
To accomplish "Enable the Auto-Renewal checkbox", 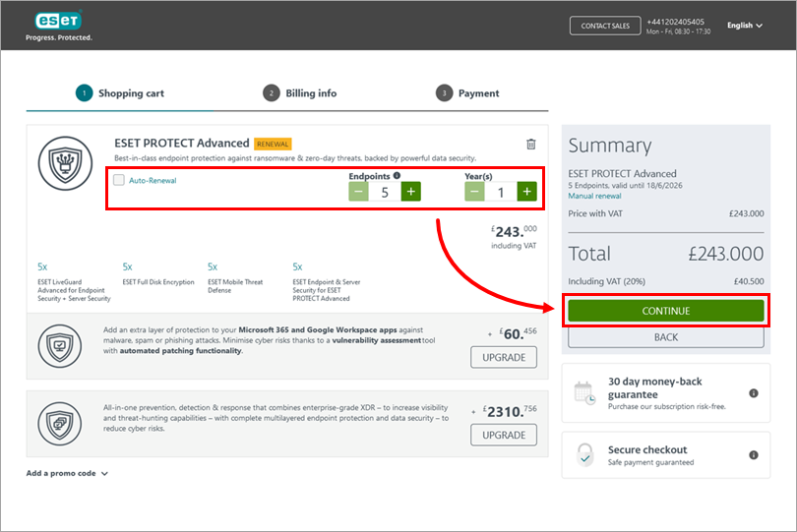I will pyautogui.click(x=119, y=180).
